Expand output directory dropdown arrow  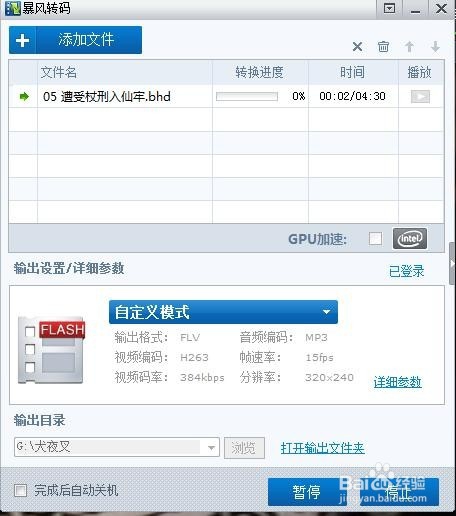pos(211,448)
